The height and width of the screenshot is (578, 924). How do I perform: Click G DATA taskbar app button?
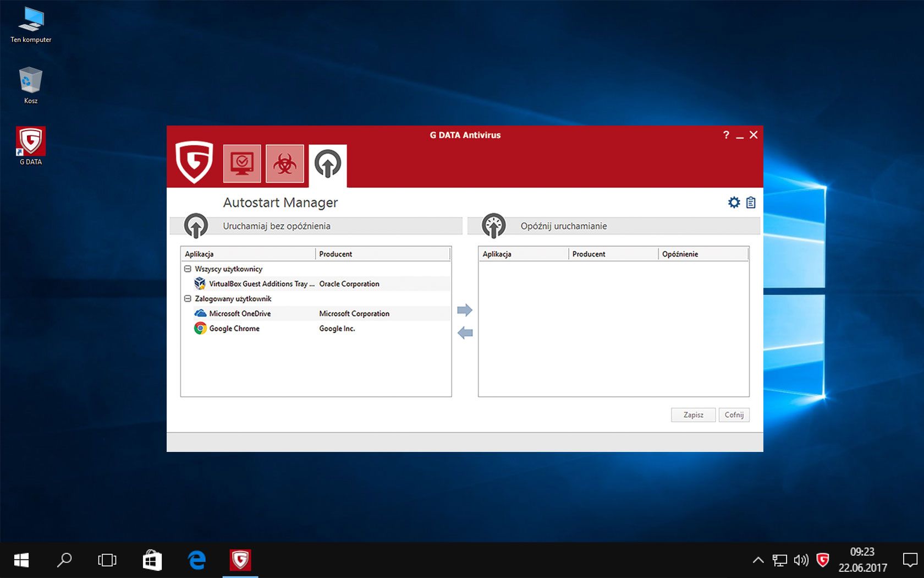240,560
